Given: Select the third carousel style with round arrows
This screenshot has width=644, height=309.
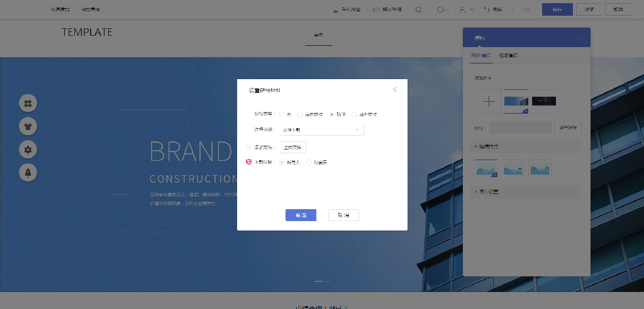Looking at the screenshot, I should (x=540, y=168).
